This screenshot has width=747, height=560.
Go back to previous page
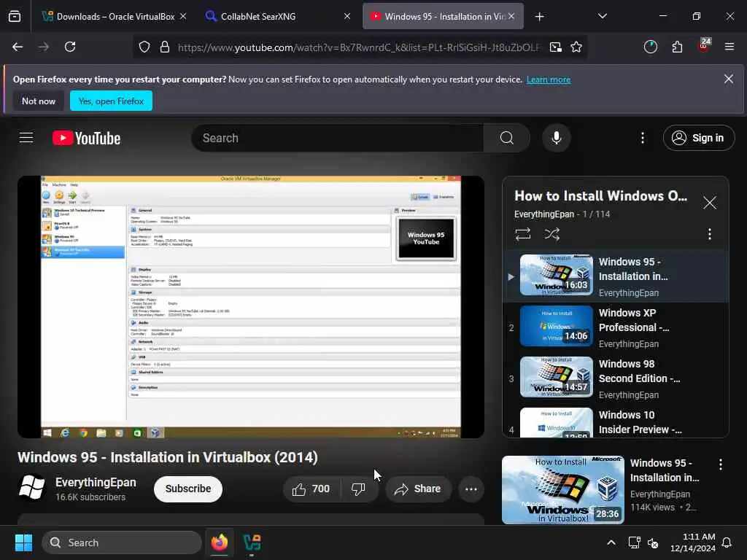(18, 47)
